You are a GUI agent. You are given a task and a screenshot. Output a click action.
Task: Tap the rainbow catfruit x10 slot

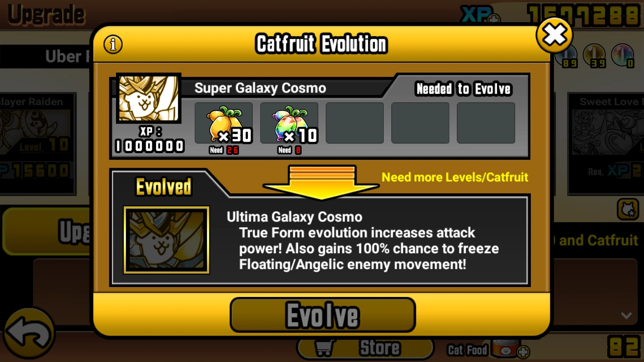[289, 123]
